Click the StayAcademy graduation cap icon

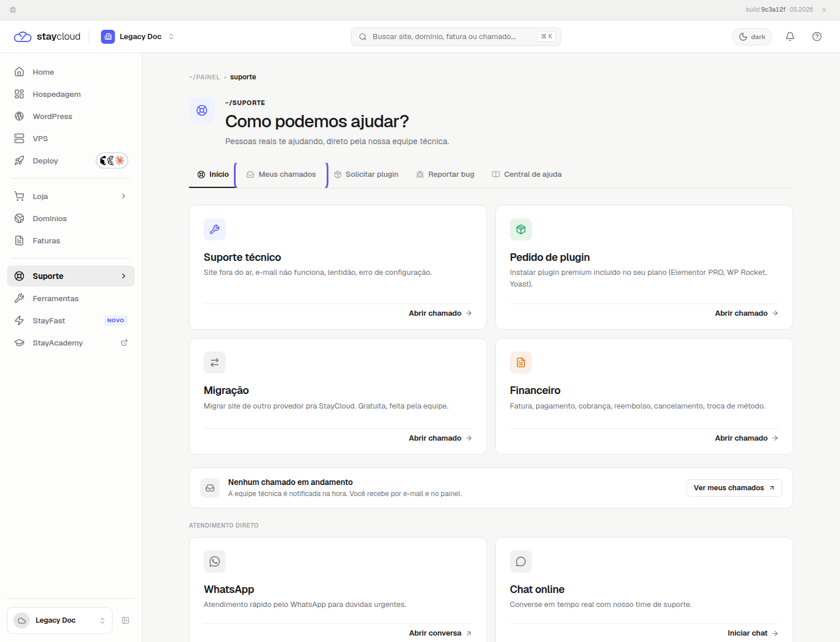(x=19, y=343)
